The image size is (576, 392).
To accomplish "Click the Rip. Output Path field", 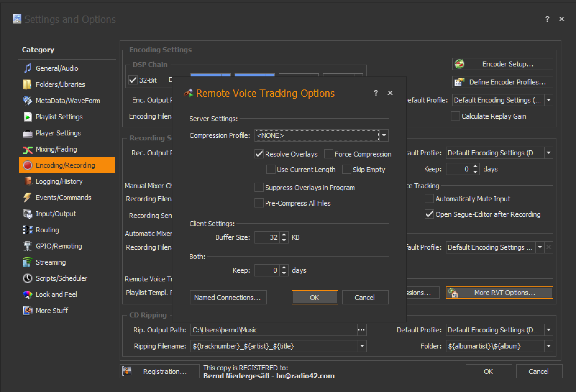I will [x=273, y=330].
